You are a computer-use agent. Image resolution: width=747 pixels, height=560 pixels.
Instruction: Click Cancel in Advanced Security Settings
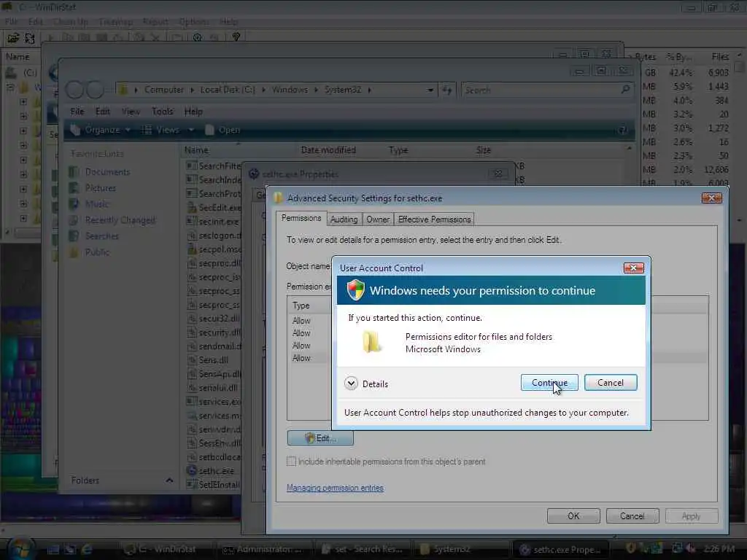[632, 516]
